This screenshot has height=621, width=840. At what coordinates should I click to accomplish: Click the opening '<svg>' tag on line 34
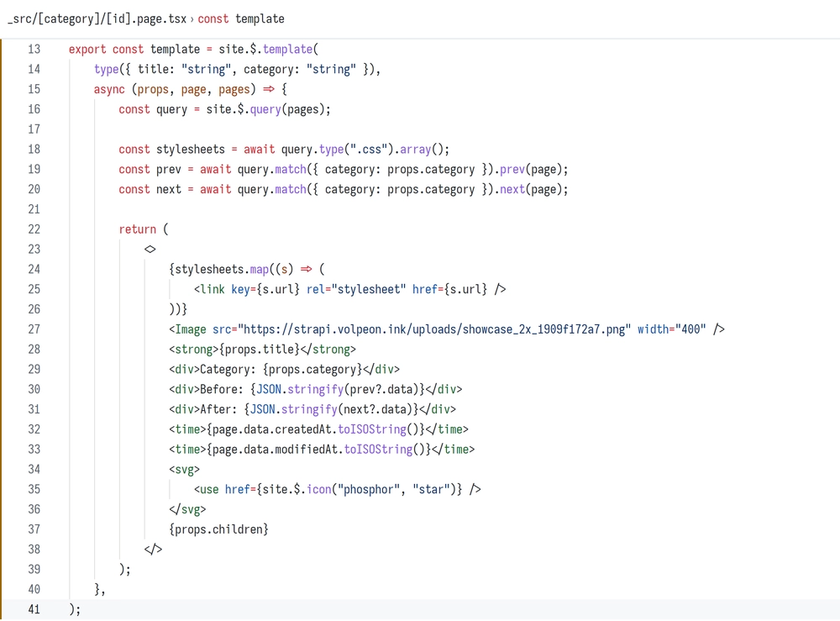point(184,470)
